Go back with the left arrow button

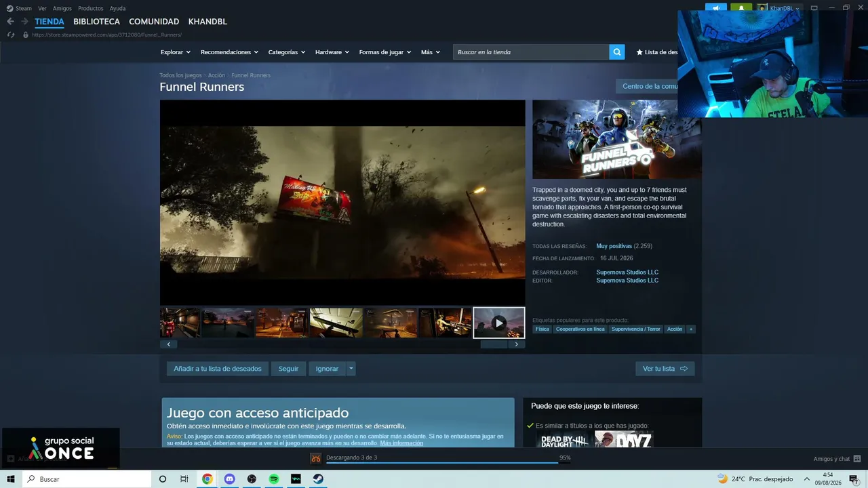[x=10, y=22]
